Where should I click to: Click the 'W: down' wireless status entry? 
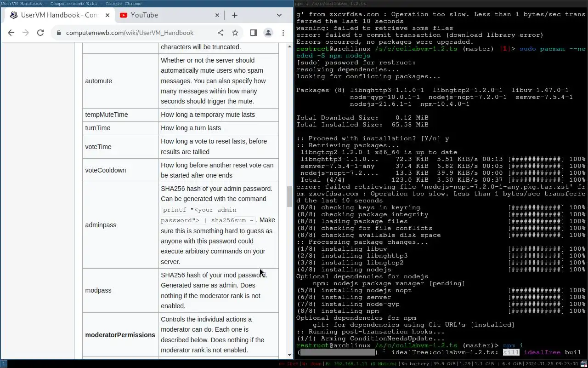[x=312, y=364]
